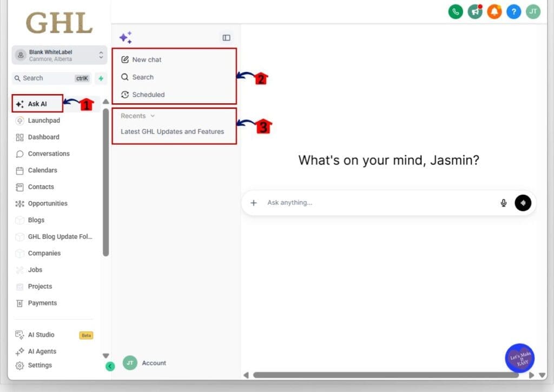Click the green lightning quick actions icon

pos(101,78)
